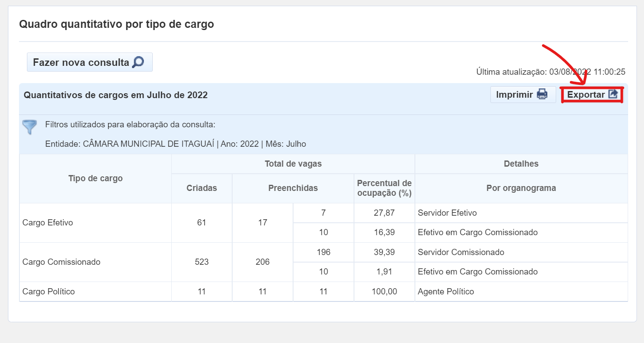Click the Servidor Efetivo detail cell
This screenshot has width=644, height=343.
(x=447, y=213)
